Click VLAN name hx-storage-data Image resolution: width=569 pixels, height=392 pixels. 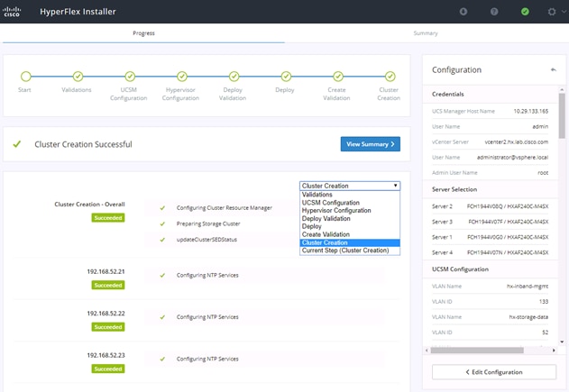point(528,317)
